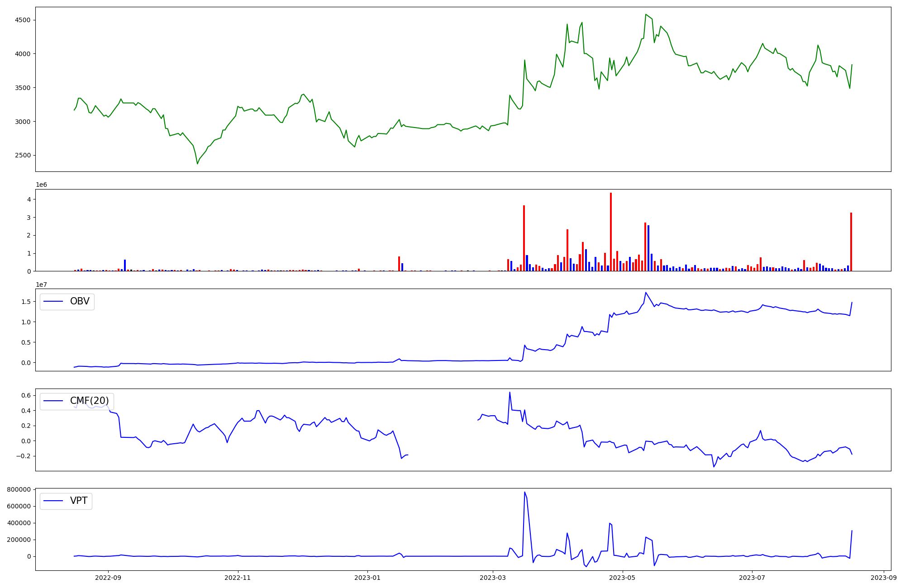Click the 2023-03 x-axis date label
The width and height of the screenshot is (905, 588).
pos(492,578)
